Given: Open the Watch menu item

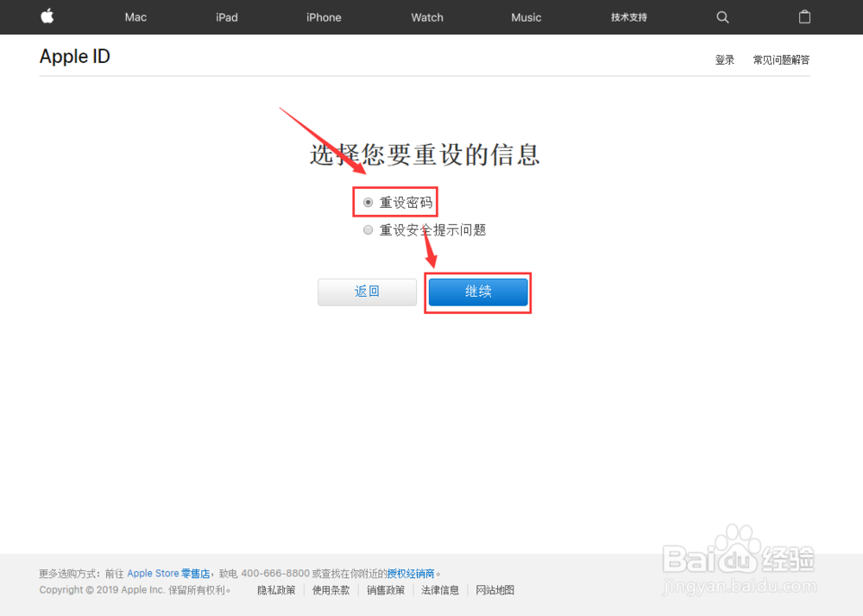Looking at the screenshot, I should (x=426, y=17).
